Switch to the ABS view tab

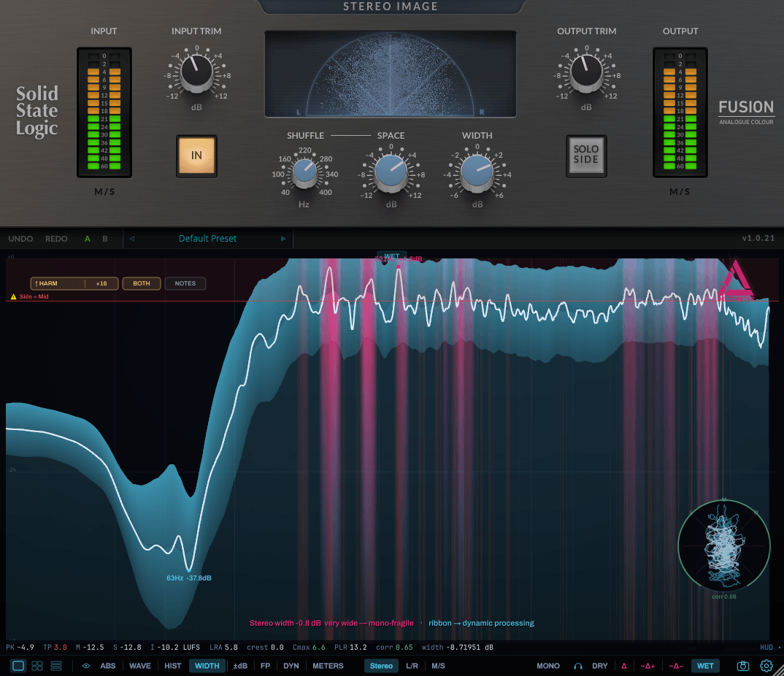(x=107, y=666)
